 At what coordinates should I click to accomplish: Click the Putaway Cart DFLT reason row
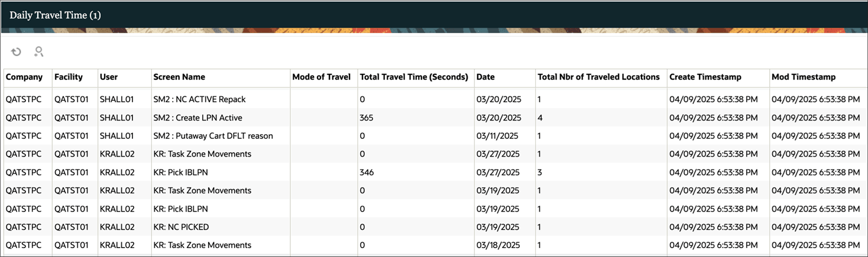click(213, 136)
